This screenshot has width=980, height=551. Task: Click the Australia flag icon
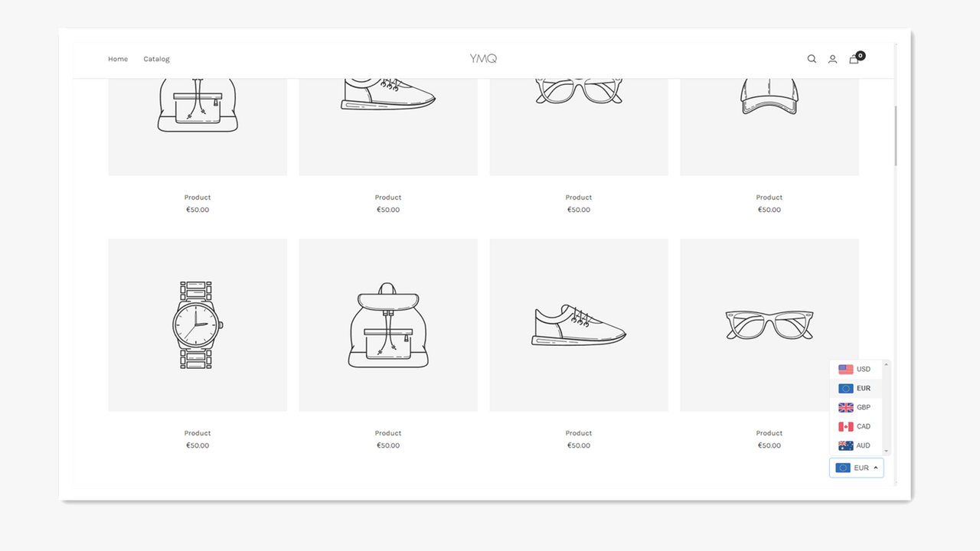pyautogui.click(x=845, y=445)
